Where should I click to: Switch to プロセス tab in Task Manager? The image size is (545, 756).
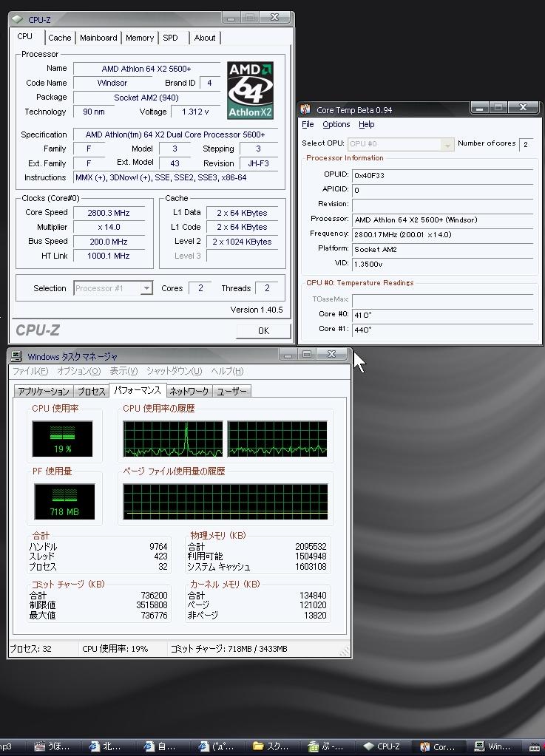pyautogui.click(x=91, y=391)
